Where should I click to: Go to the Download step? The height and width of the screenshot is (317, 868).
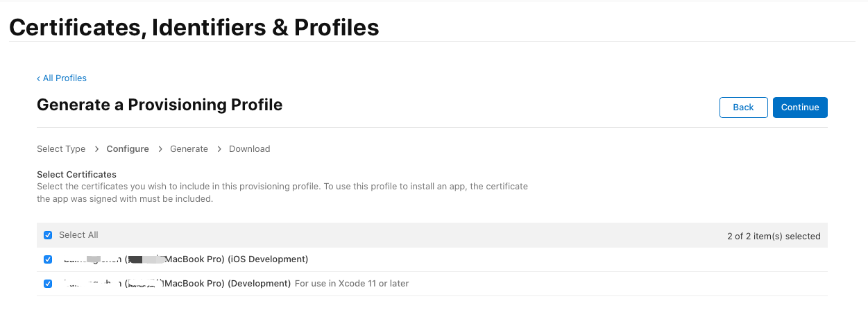[x=249, y=149]
